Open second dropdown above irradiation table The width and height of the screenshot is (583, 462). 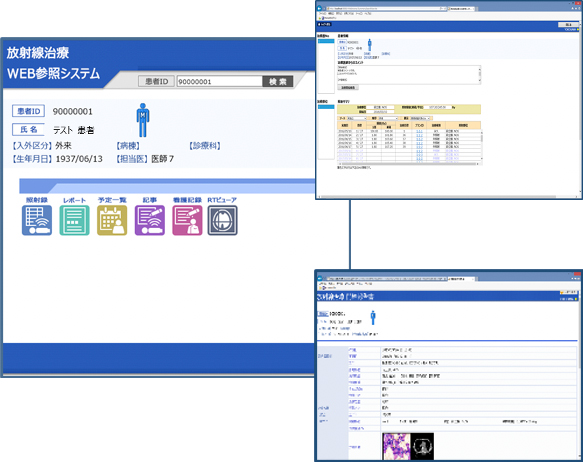coord(388,118)
